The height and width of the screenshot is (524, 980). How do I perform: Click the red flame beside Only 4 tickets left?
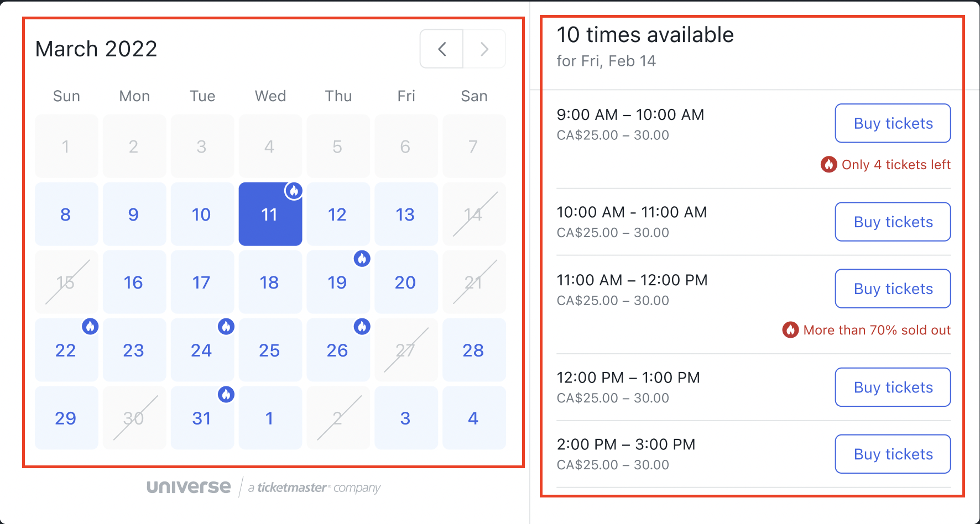[828, 164]
